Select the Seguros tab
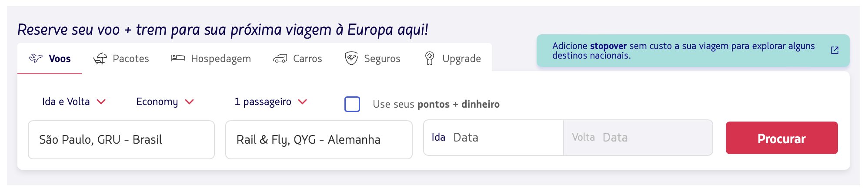The width and height of the screenshot is (868, 191). click(x=372, y=58)
